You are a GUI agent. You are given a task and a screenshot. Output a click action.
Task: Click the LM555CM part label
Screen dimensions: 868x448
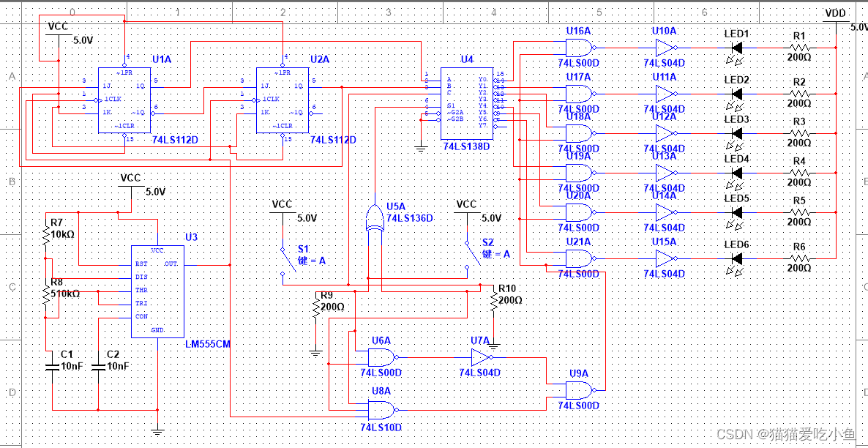click(x=208, y=345)
